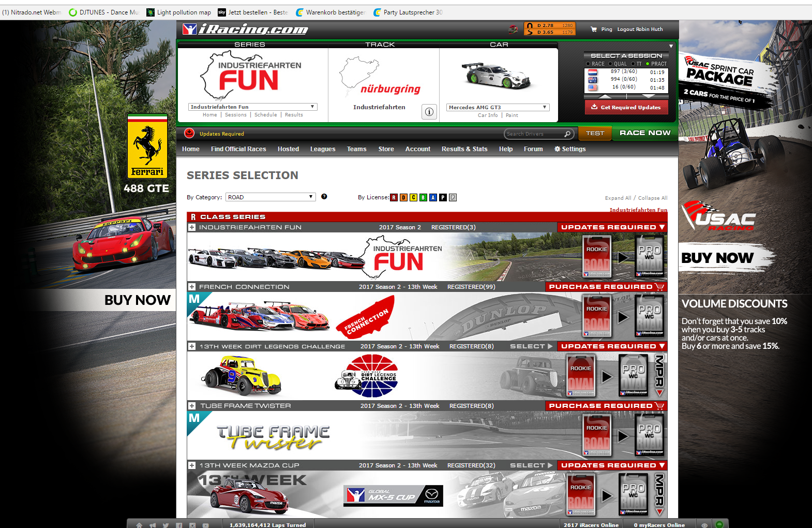Click the driver helmet icon
This screenshot has width=812, height=528.
pos(513,29)
